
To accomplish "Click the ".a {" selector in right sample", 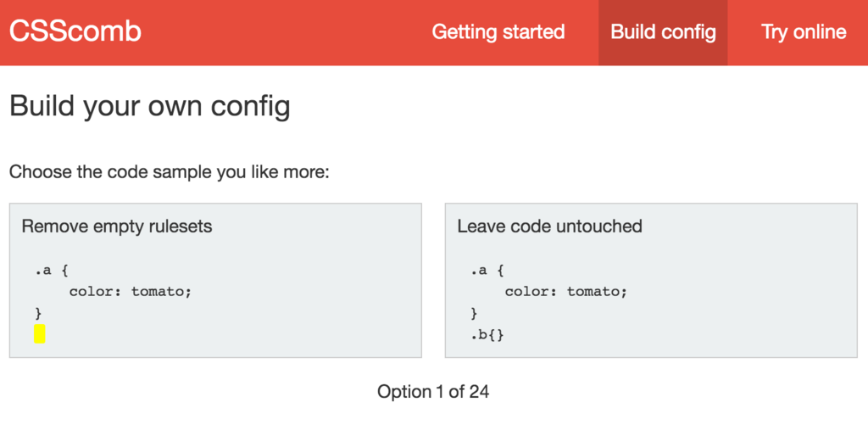I will click(487, 271).
